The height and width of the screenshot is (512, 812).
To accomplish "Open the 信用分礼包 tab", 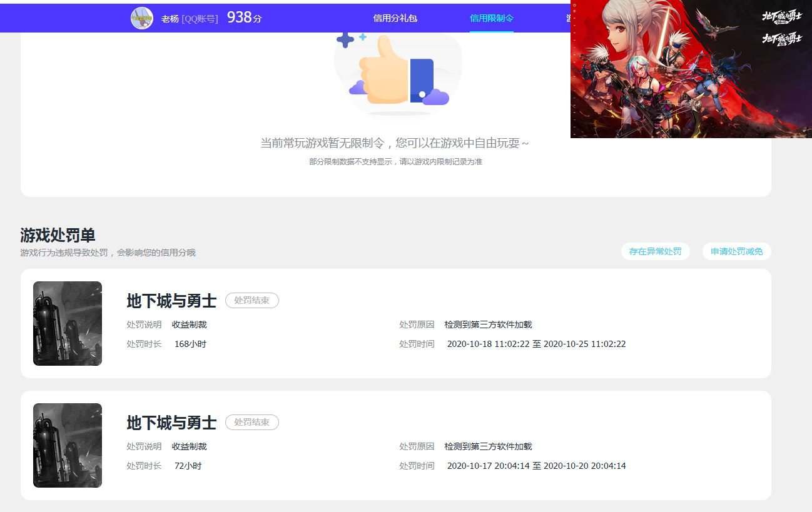I will pyautogui.click(x=395, y=18).
